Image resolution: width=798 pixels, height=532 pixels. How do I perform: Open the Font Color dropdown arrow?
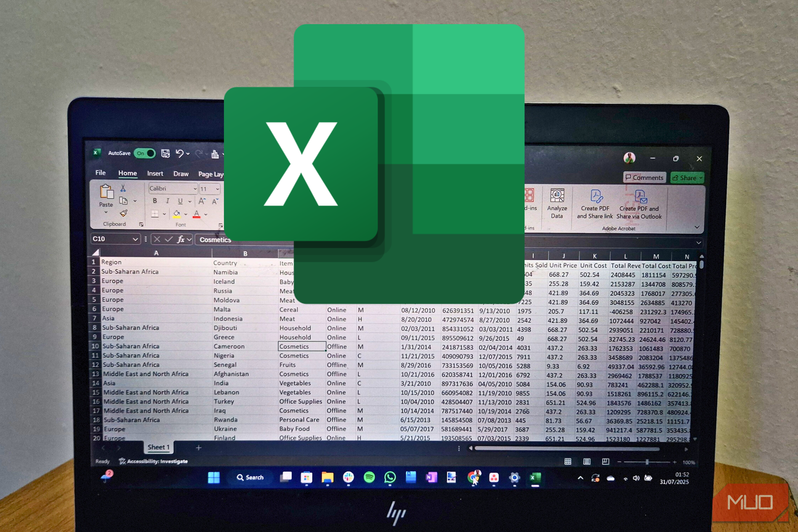point(205,215)
